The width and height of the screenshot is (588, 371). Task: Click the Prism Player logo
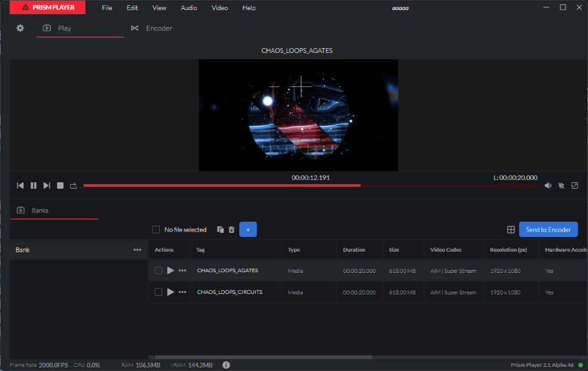pos(48,8)
